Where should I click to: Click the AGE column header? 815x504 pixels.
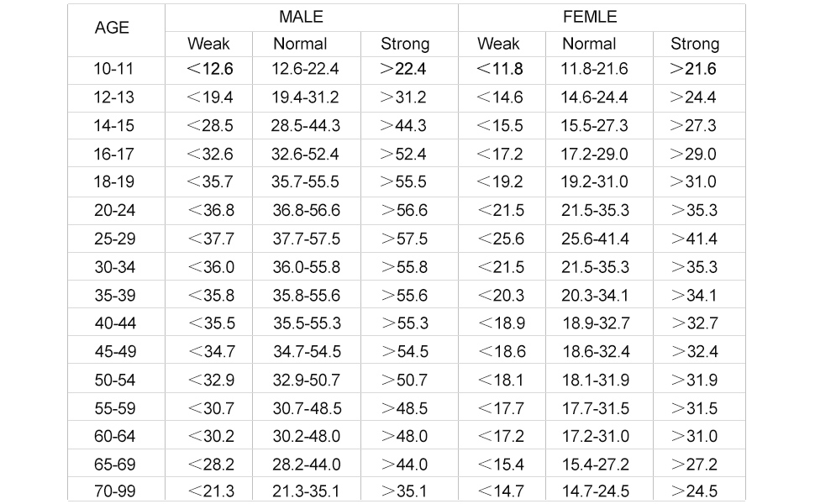(x=112, y=28)
